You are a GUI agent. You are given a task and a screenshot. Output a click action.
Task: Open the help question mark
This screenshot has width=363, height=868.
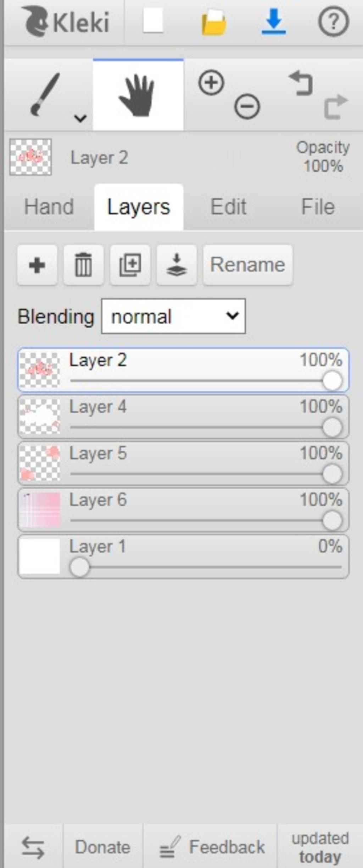point(333,22)
